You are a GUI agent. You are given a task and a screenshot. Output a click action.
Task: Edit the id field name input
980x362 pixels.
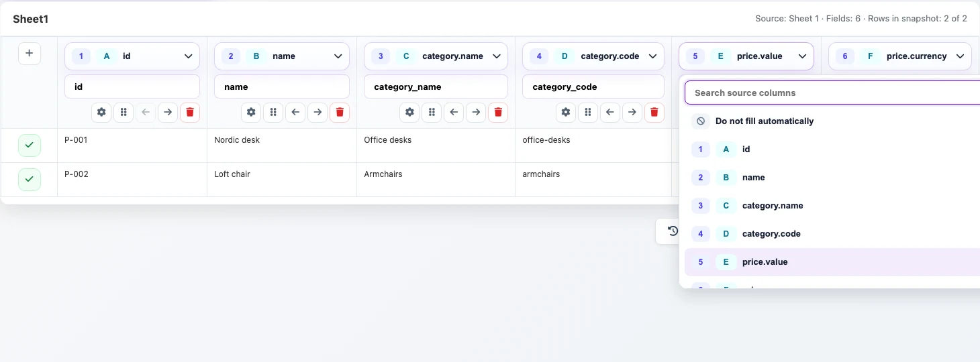pyautogui.click(x=132, y=86)
